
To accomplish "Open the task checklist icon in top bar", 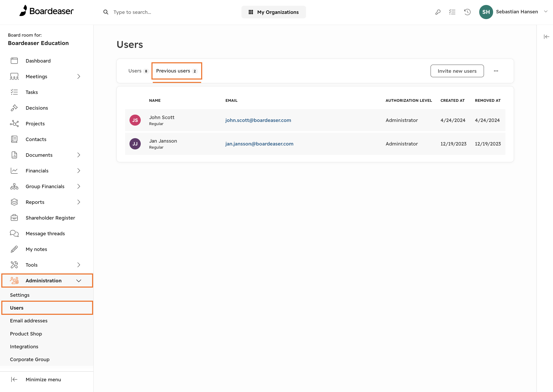I will (x=452, y=12).
